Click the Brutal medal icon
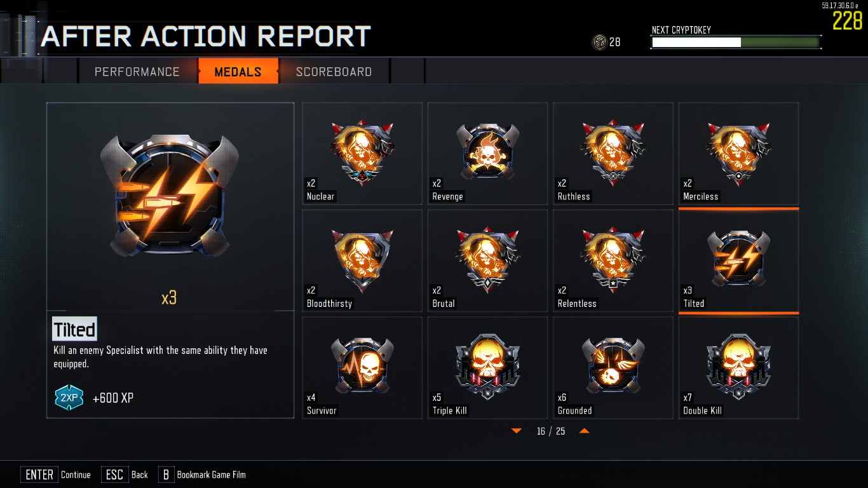 pos(487,261)
